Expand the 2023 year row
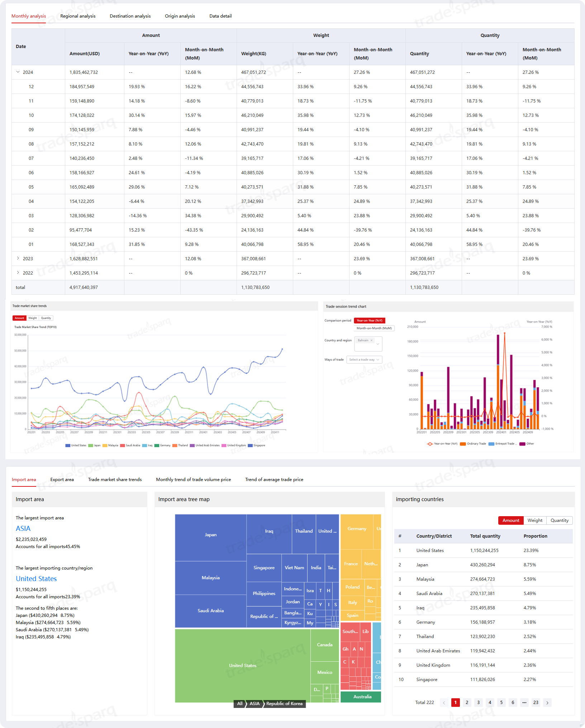 point(18,258)
